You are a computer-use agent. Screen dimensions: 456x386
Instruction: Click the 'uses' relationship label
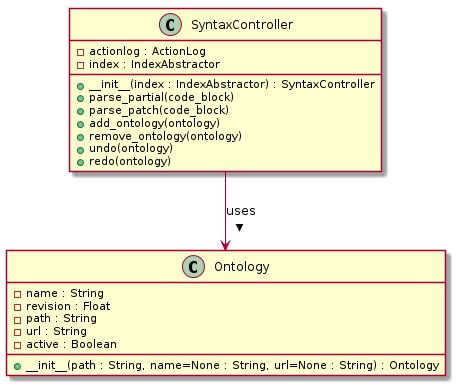241,211
